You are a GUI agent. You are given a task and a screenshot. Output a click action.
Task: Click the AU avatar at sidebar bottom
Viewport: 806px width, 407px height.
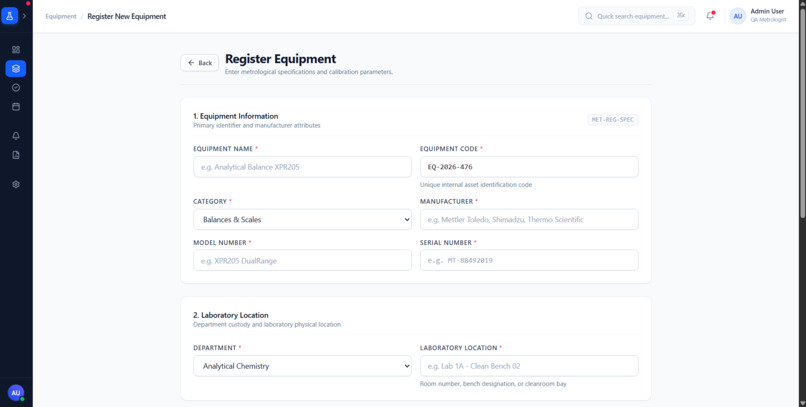[x=16, y=393]
